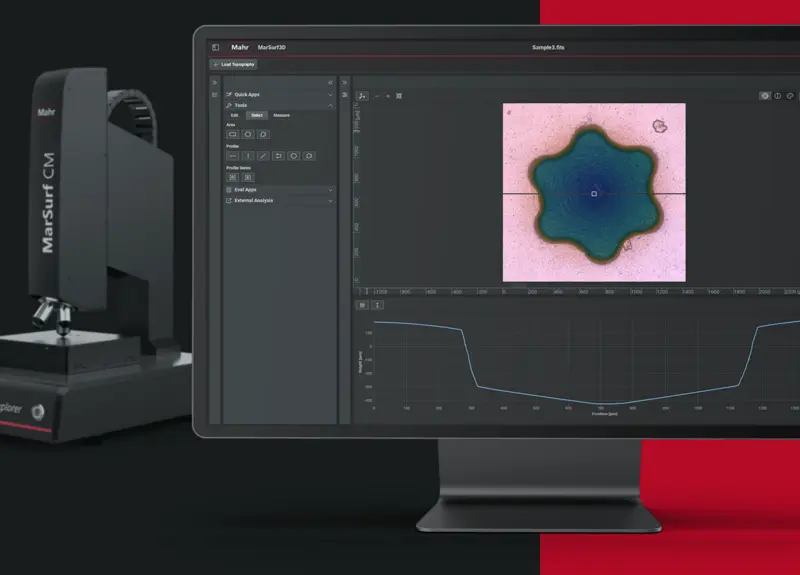Select the first Profile Series tool
Image resolution: width=800 pixels, height=575 pixels.
[x=233, y=177]
